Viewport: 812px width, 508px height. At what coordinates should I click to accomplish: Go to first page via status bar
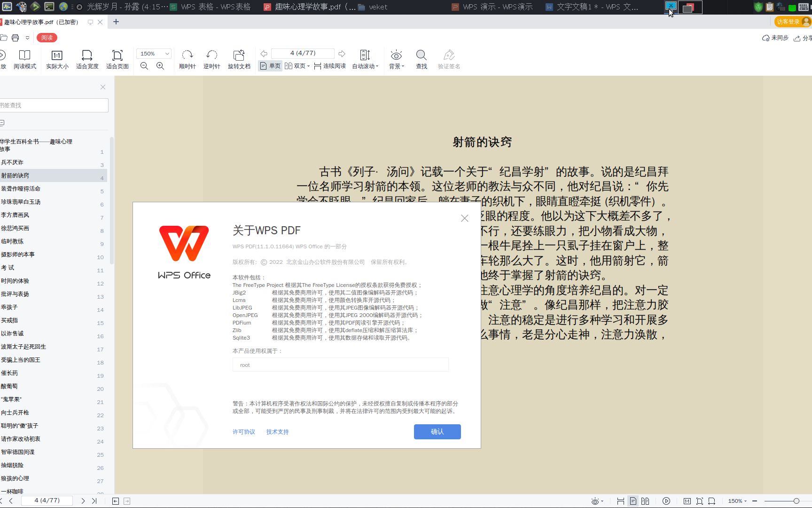click(1, 501)
